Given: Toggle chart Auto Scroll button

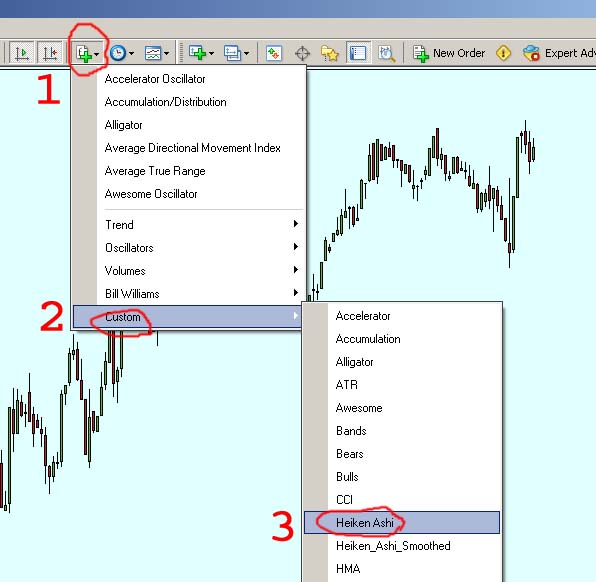Looking at the screenshot, I should point(22,52).
